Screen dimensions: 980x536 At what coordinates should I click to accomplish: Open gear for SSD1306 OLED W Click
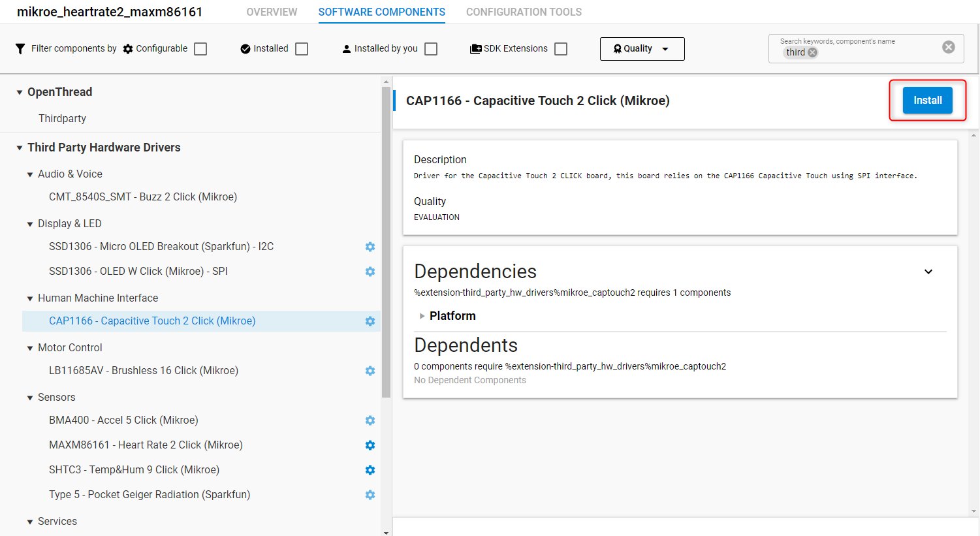(370, 272)
